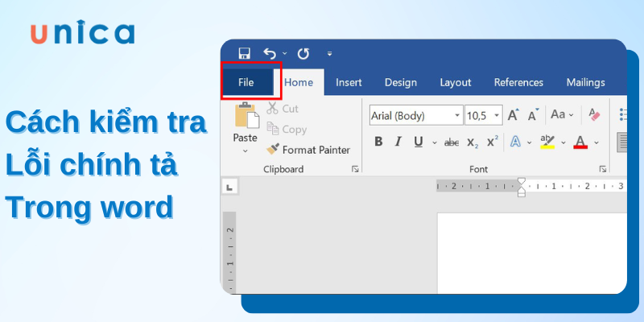644x322 pixels.
Task: Open the Clipboard dialog launcher
Action: tap(355, 169)
